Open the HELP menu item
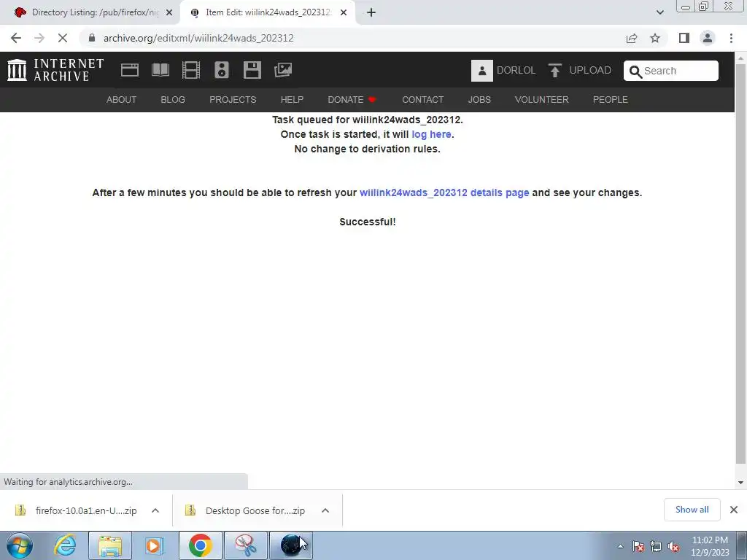747x560 pixels. pos(292,99)
